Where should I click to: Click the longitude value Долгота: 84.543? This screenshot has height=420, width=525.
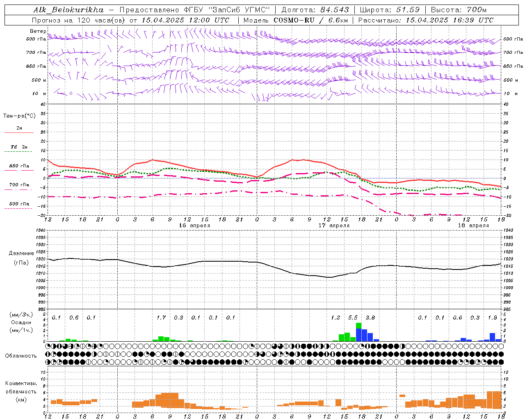[x=315, y=10]
